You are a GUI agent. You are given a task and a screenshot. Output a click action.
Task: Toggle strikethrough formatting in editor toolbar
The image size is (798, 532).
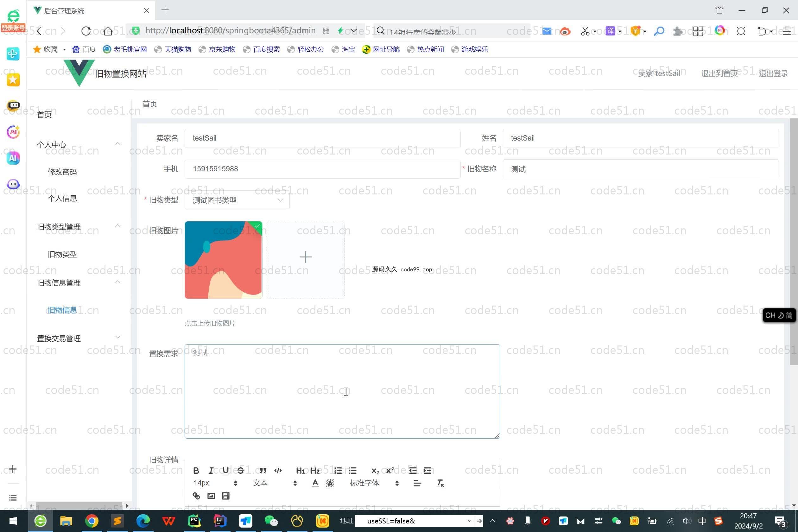(x=241, y=470)
